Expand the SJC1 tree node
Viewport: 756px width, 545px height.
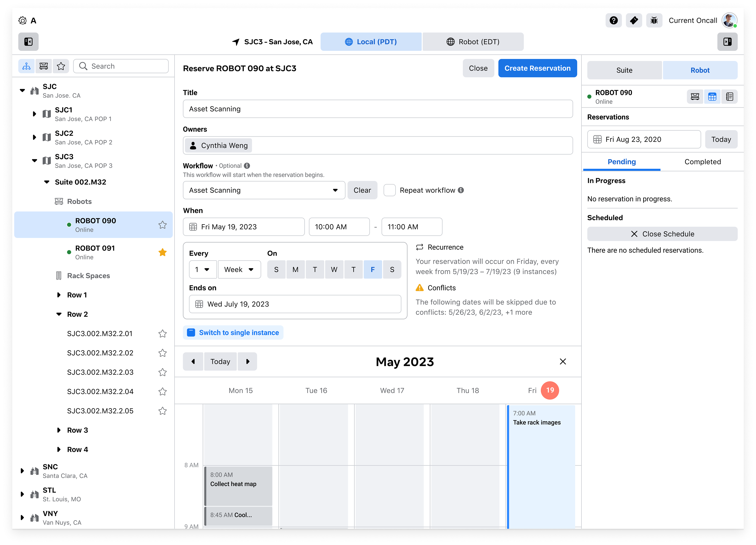pyautogui.click(x=34, y=114)
